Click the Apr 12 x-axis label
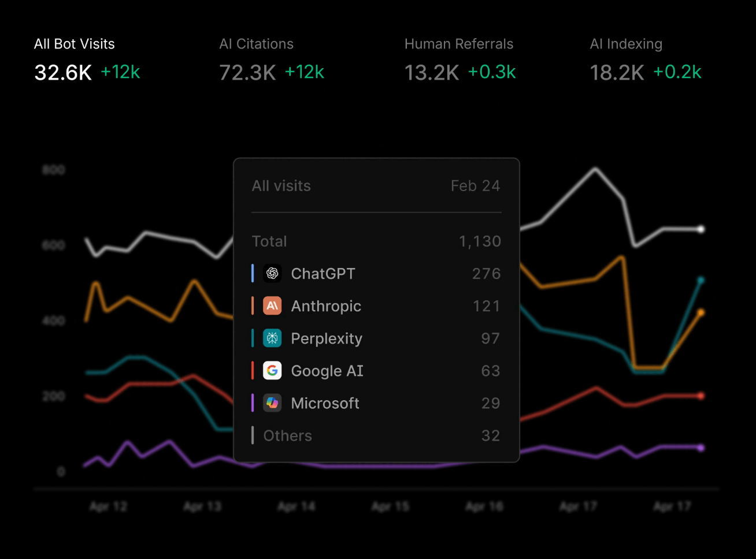The image size is (756, 559). pos(108,506)
